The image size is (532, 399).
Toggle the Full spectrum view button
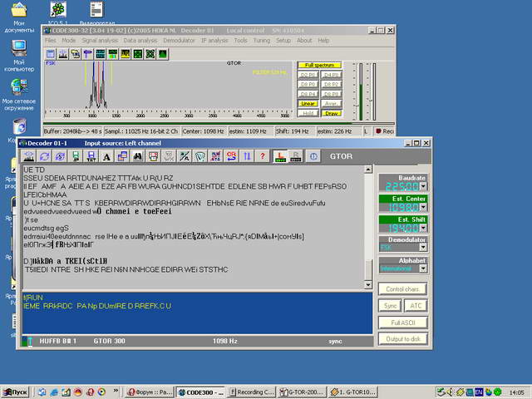pyautogui.click(x=319, y=65)
